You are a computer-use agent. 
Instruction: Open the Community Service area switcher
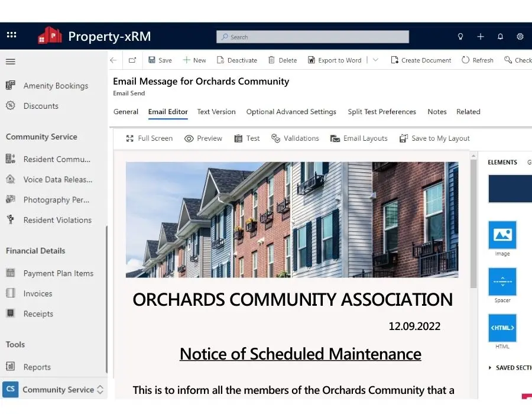click(x=54, y=389)
